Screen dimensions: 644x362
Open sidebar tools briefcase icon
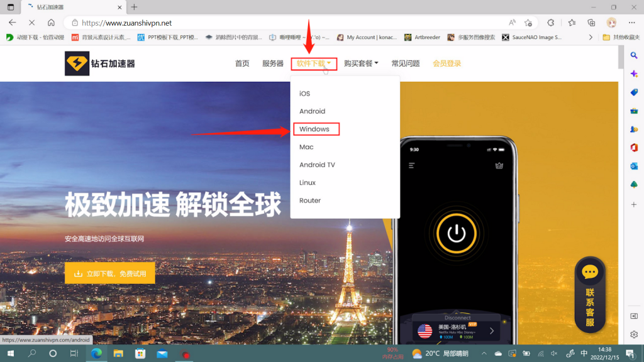[x=634, y=111]
